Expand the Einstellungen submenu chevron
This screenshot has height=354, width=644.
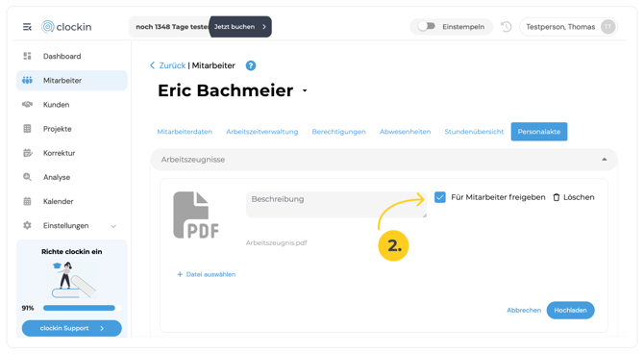click(x=113, y=226)
